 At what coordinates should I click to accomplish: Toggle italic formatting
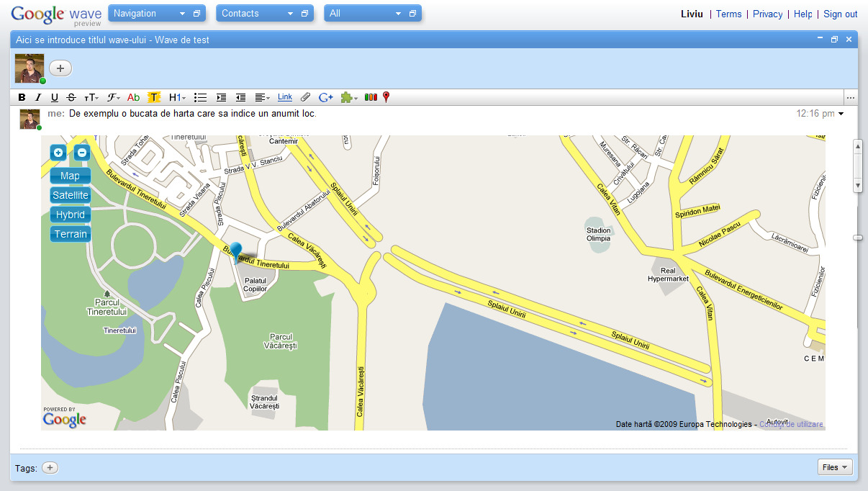click(x=38, y=97)
